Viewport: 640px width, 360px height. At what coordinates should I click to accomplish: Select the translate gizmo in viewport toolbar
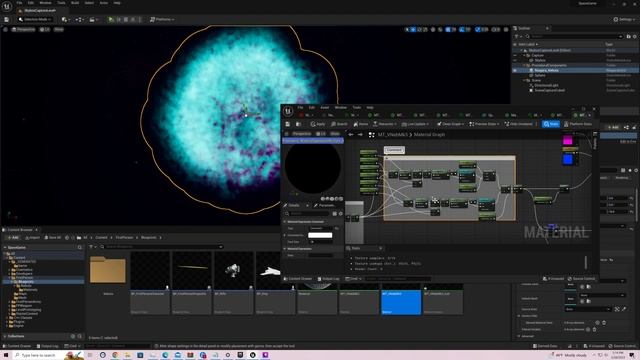click(413, 29)
